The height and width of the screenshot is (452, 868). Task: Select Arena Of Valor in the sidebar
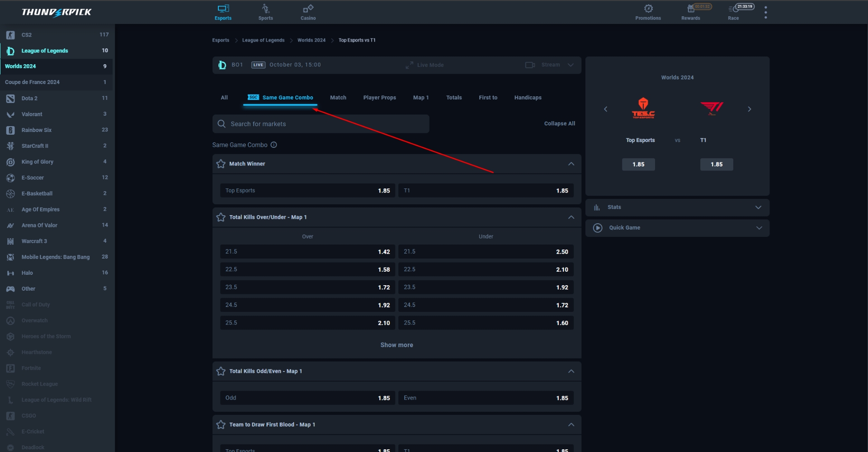57,225
